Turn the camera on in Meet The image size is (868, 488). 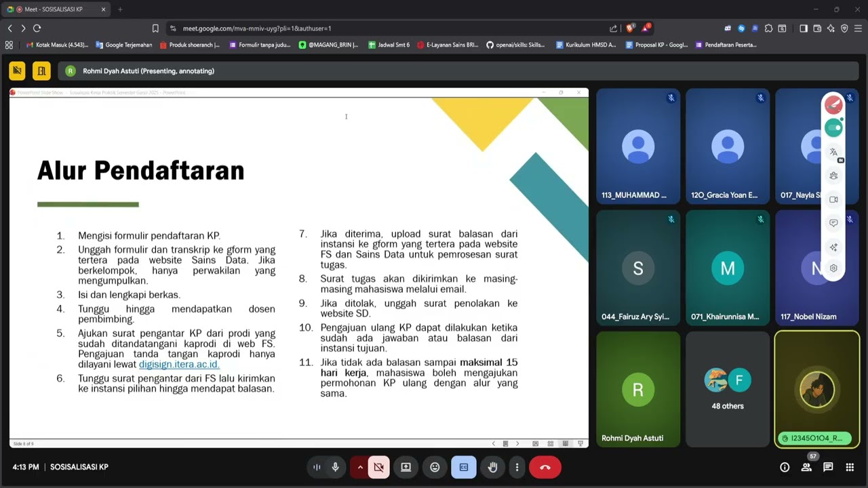tap(379, 467)
